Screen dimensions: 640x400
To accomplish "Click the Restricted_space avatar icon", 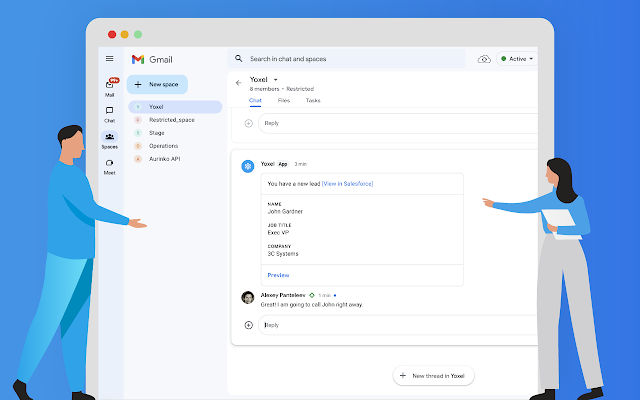I will [138, 120].
